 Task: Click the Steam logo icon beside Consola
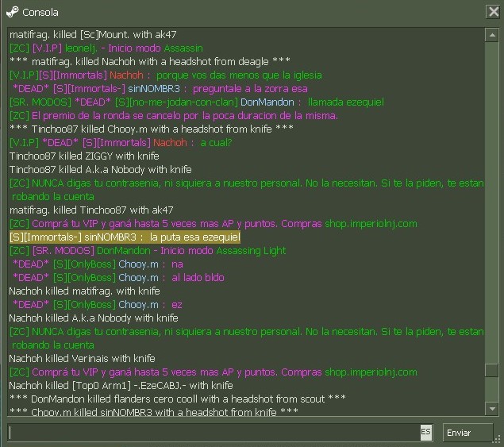[x=12, y=12]
